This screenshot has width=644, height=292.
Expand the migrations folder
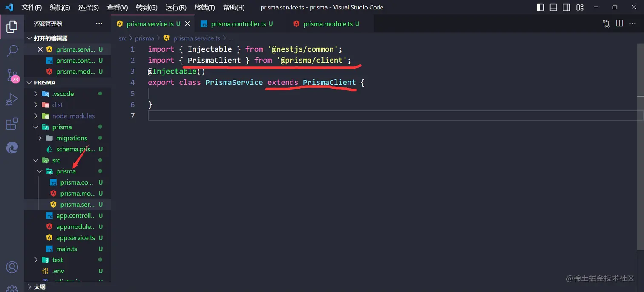click(67, 138)
